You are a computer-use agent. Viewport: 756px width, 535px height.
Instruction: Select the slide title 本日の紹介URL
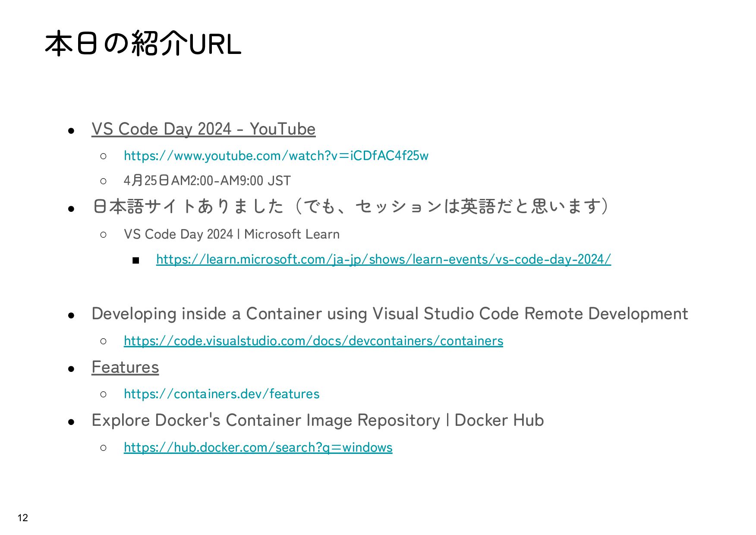pyautogui.click(x=143, y=44)
